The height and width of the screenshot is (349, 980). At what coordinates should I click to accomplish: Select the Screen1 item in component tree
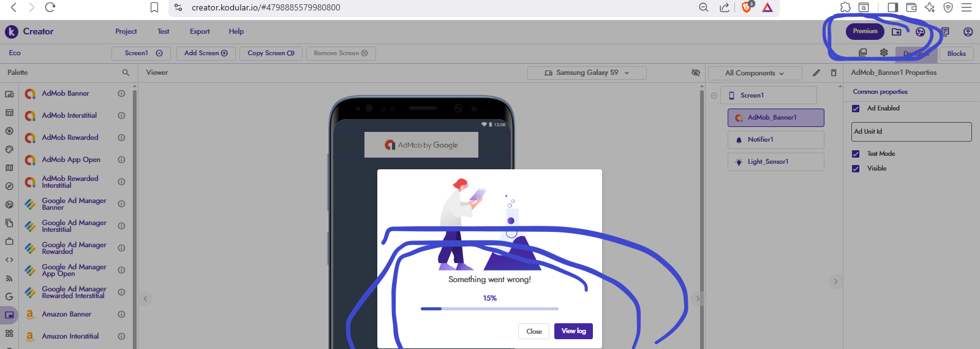769,96
